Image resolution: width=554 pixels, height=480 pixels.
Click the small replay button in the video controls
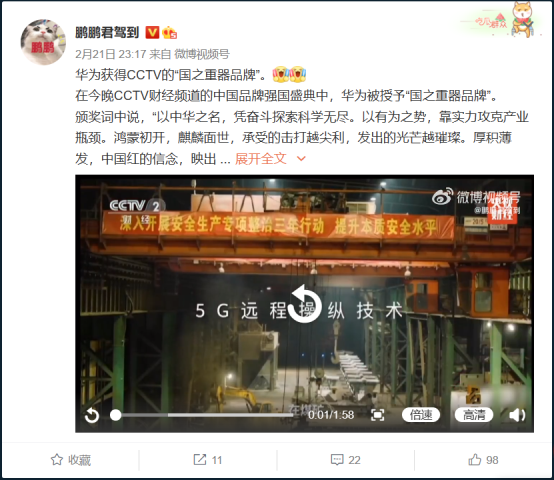click(92, 415)
